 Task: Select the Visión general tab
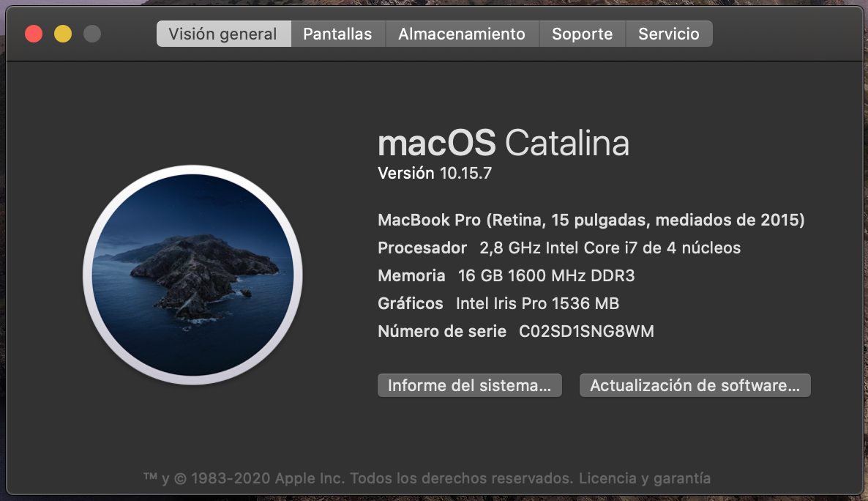coord(224,34)
